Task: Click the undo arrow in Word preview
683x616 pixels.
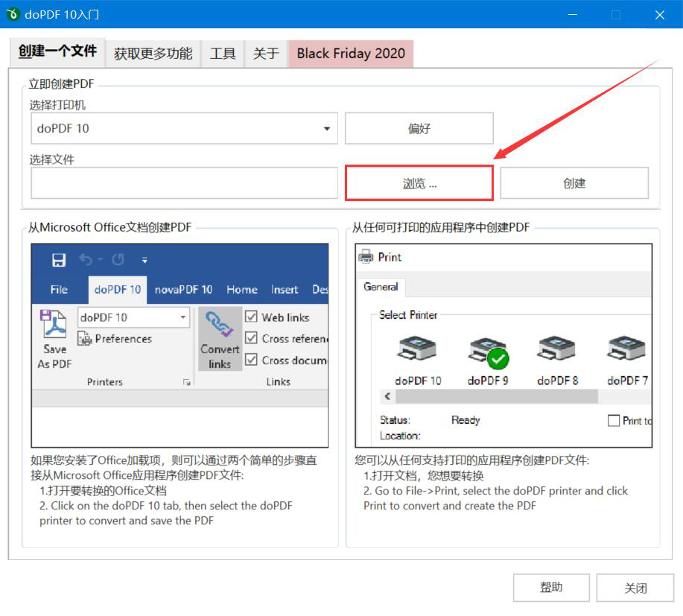Action: (x=86, y=260)
